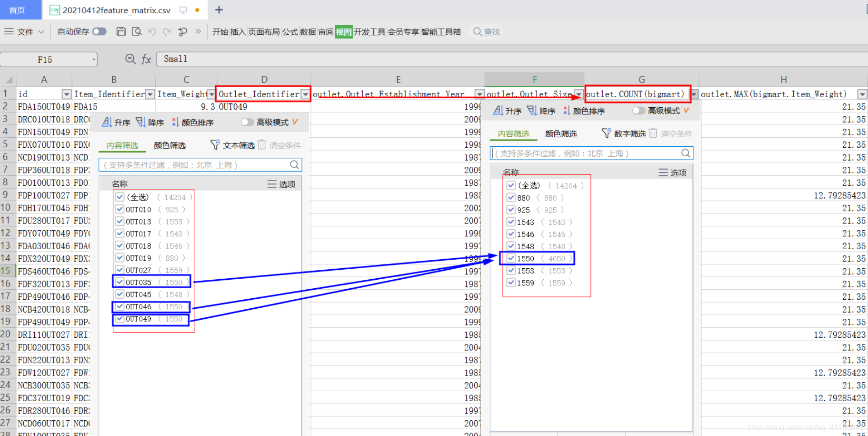Slide the 高级模式 switch knob
This screenshot has height=436, width=868.
click(x=244, y=122)
